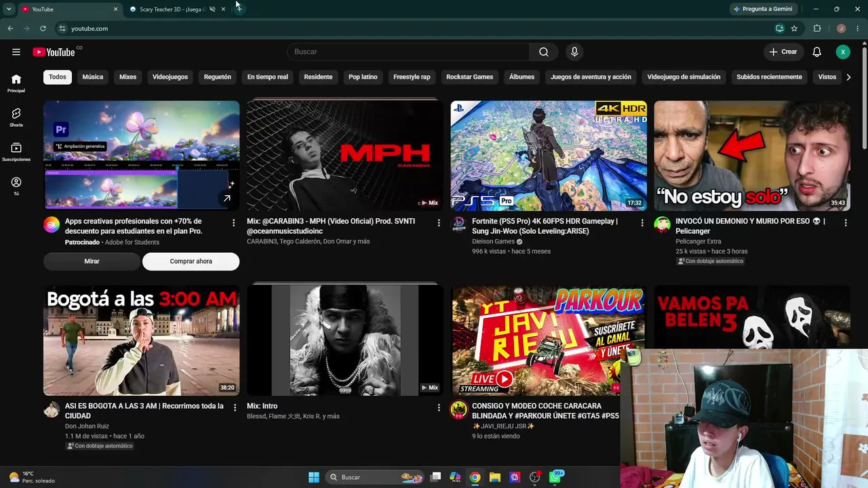Select the Álbumes filter chip
868x488 pixels.
coord(522,77)
